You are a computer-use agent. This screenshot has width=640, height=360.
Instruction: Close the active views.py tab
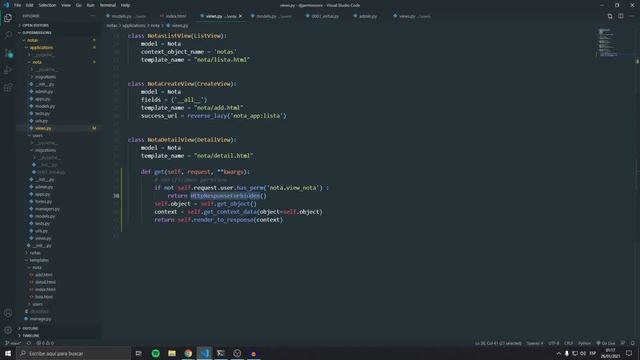tap(240, 16)
